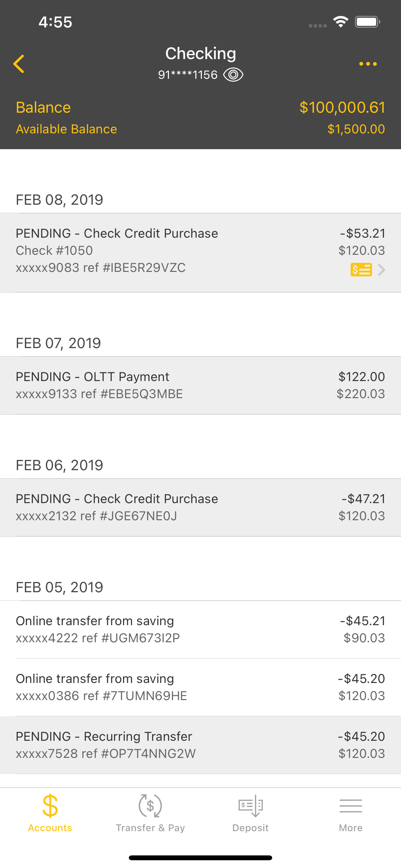This screenshot has height=868, width=401.
Task: Expand Check #1050 details with chevron
Action: (381, 270)
